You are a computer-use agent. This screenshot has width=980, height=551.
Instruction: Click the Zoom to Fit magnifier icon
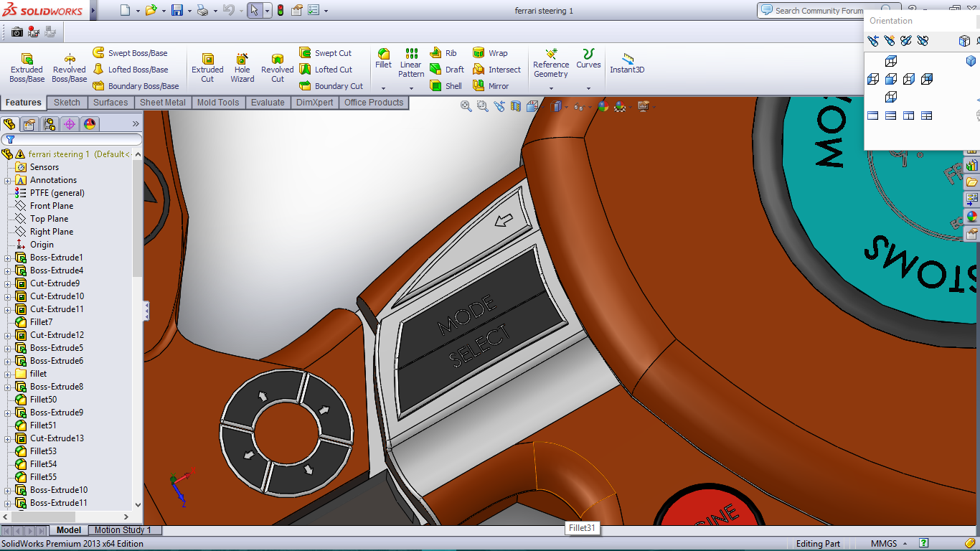(x=466, y=106)
